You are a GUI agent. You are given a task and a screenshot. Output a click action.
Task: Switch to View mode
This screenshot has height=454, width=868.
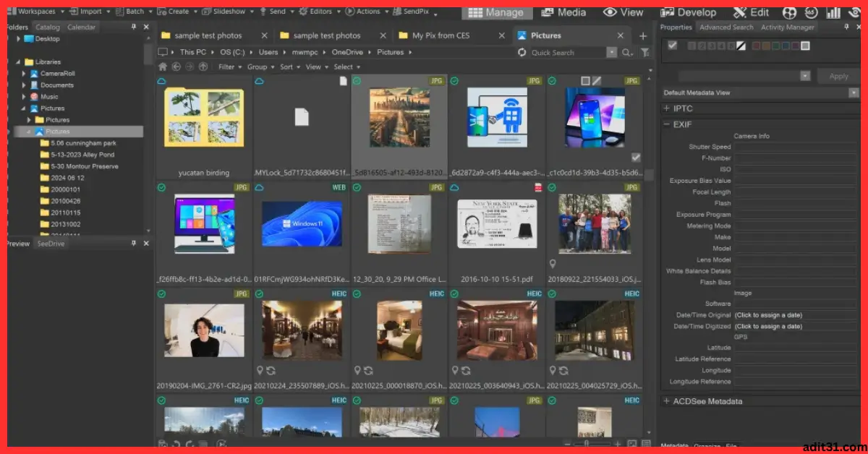(x=623, y=12)
